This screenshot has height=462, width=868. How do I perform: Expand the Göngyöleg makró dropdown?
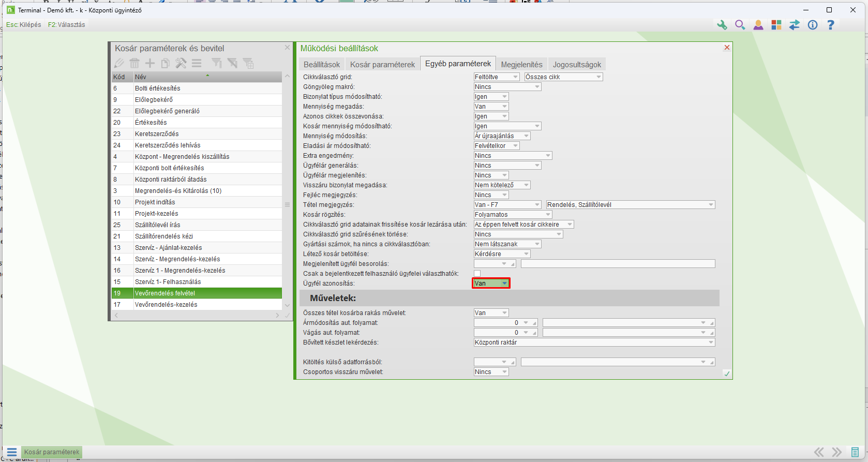click(507, 87)
